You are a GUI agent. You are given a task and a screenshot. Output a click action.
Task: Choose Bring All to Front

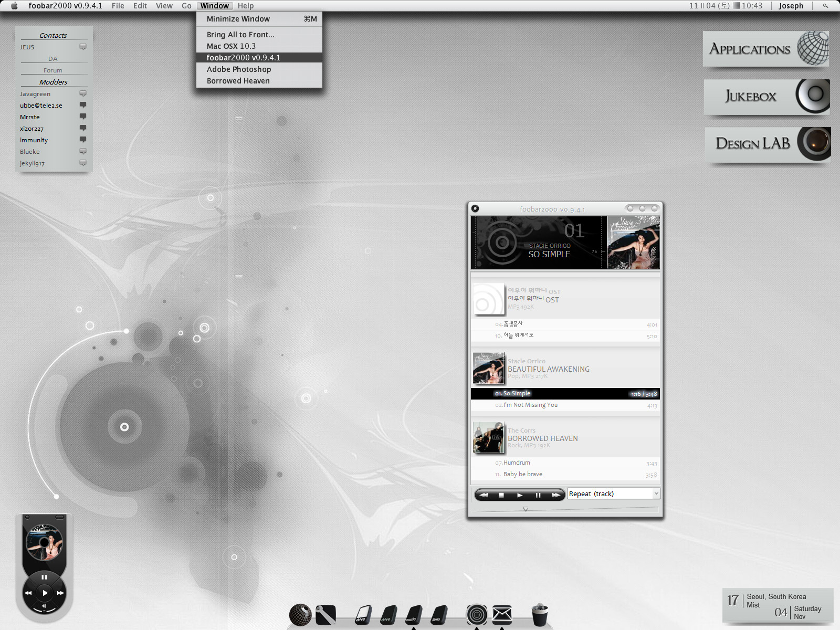click(x=259, y=35)
